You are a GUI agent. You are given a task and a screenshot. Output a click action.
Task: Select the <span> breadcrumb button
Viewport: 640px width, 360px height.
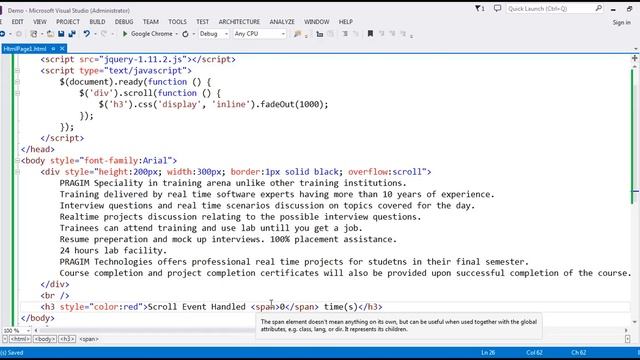pyautogui.click(x=89, y=339)
